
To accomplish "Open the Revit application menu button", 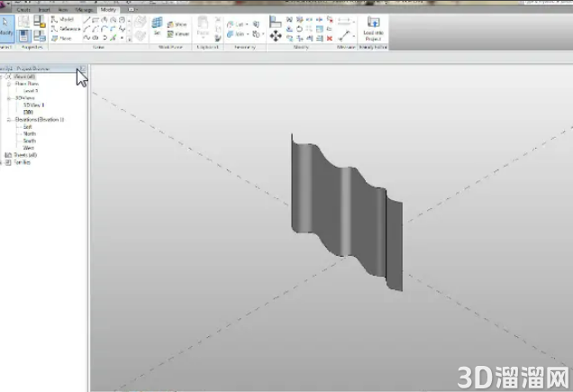I will [5, 5].
